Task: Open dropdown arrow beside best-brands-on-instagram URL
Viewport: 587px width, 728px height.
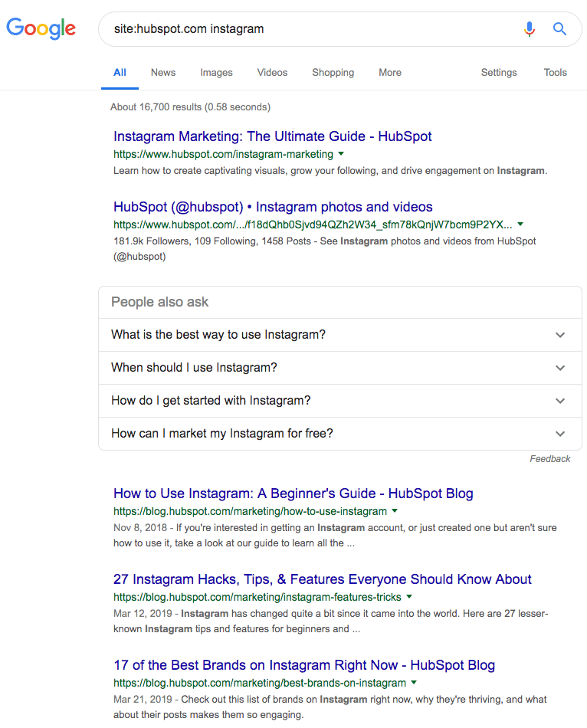Action: 414,682
